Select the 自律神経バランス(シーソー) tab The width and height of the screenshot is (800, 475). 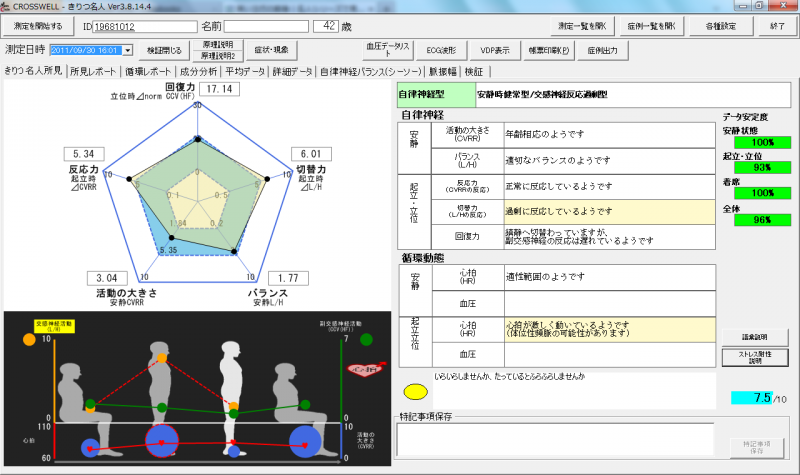tap(371, 72)
